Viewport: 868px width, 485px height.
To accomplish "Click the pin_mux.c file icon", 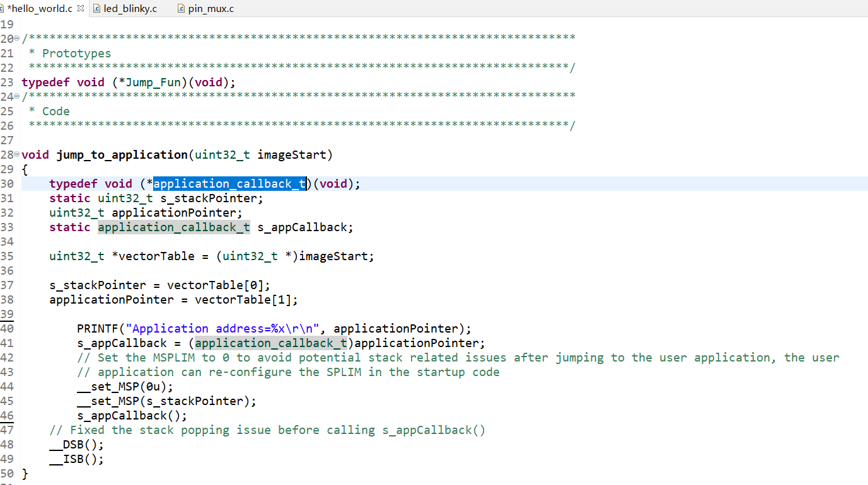I will pos(182,9).
